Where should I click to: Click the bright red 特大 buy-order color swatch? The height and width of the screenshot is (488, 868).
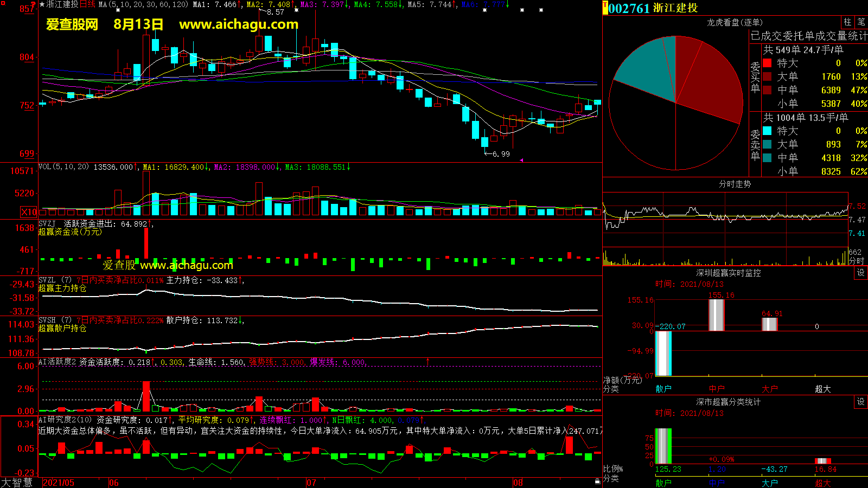click(x=767, y=63)
